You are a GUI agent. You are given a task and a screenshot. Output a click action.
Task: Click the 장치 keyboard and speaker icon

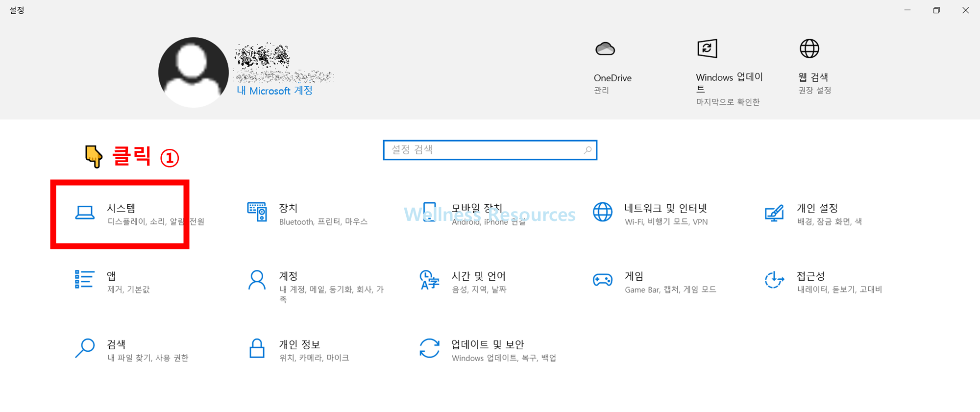click(257, 212)
